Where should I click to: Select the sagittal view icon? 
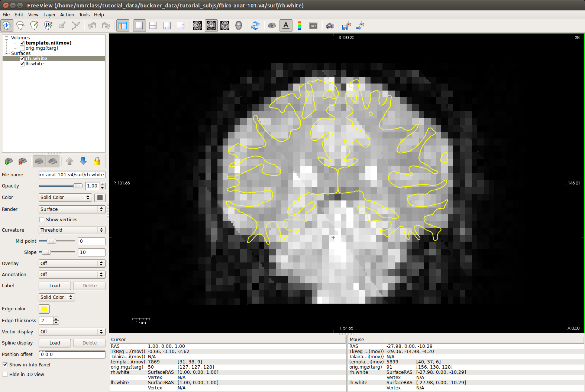pyautogui.click(x=197, y=26)
